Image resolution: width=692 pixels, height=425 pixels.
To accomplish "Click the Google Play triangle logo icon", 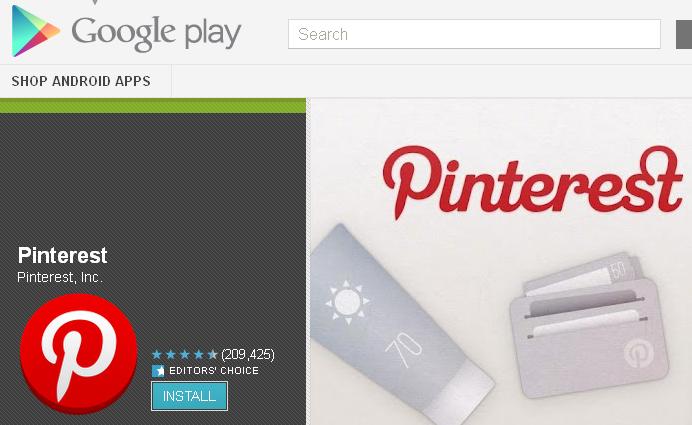I will pyautogui.click(x=35, y=31).
